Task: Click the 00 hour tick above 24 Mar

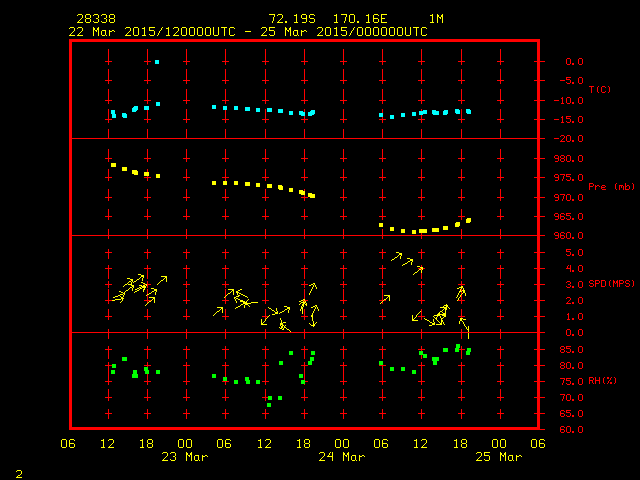Action: tap(342, 444)
